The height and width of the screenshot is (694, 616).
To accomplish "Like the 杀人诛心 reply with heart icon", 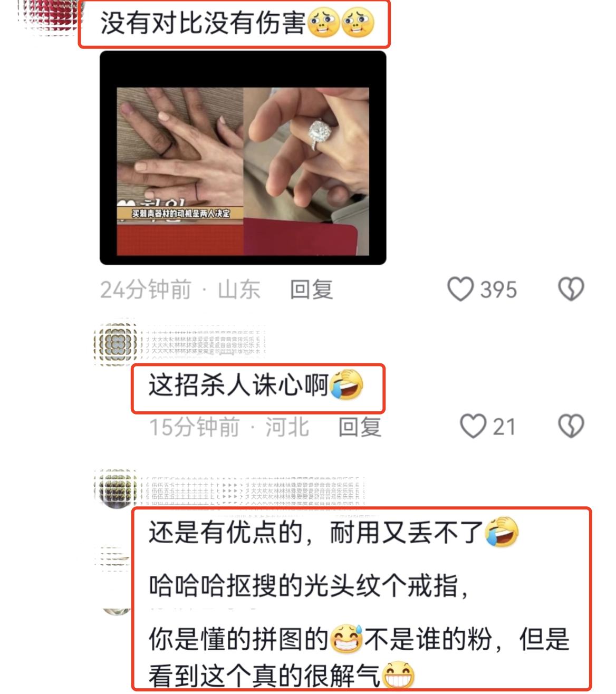I will 473,426.
